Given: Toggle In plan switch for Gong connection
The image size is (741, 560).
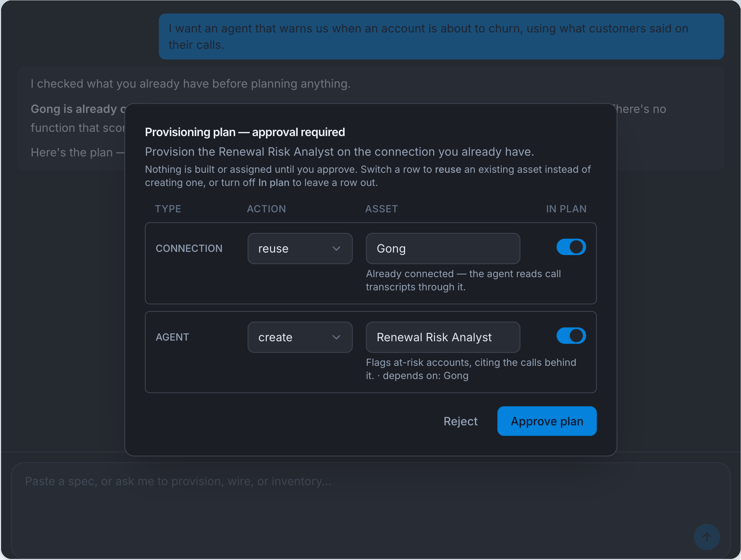Looking at the screenshot, I should (571, 247).
